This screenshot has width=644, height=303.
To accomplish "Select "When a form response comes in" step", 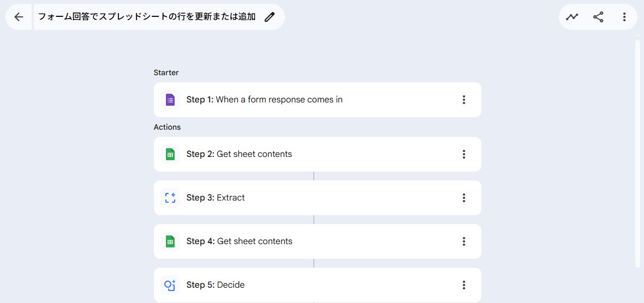I will 279,100.
